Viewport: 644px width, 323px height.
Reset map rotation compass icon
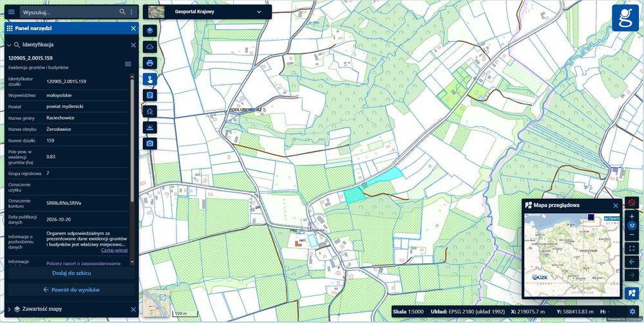pyautogui.click(x=632, y=203)
